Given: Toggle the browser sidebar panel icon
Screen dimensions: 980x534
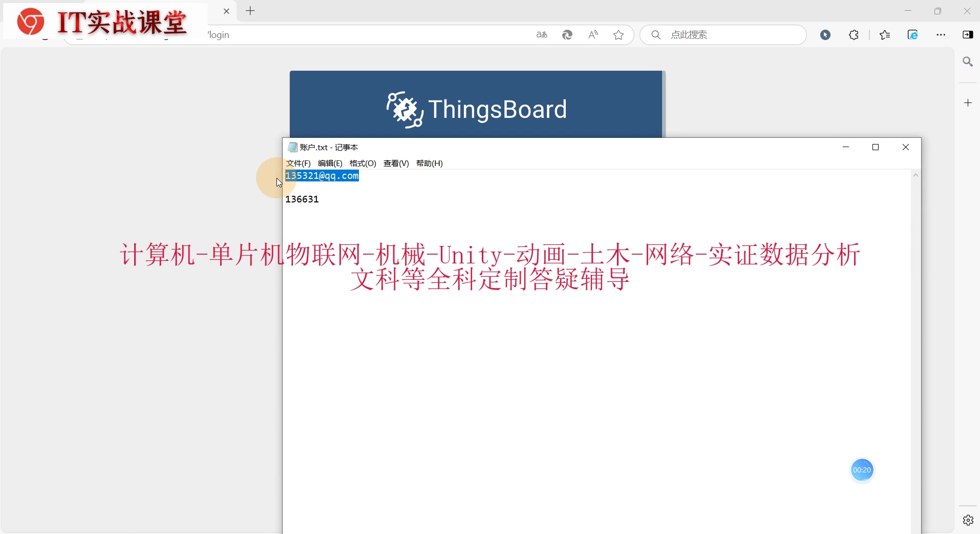Looking at the screenshot, I should point(968,35).
